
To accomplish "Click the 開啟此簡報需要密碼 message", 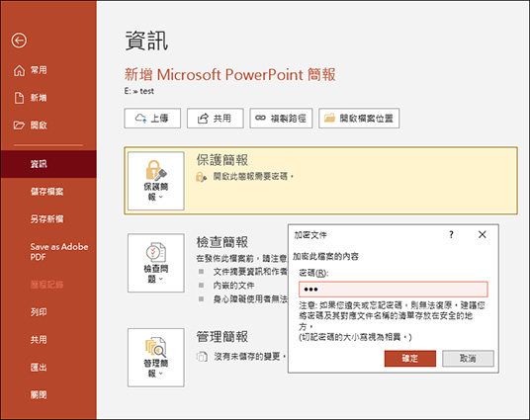I will (253, 176).
